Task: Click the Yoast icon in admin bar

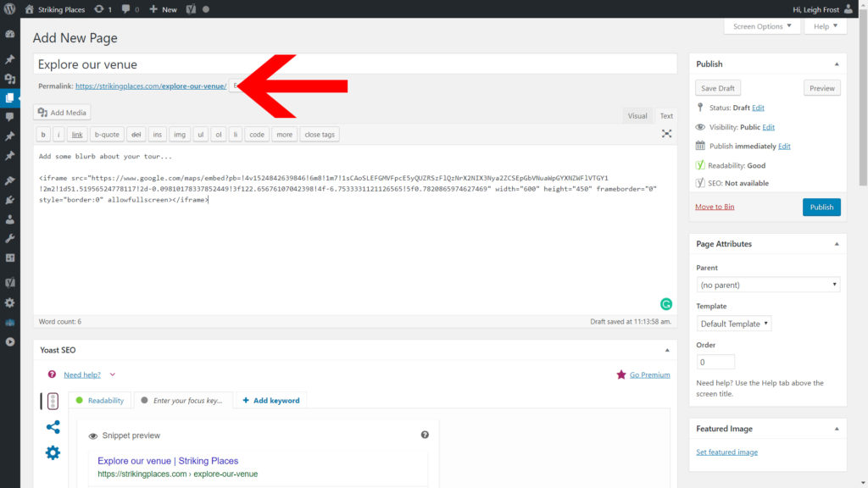Action: coord(191,9)
